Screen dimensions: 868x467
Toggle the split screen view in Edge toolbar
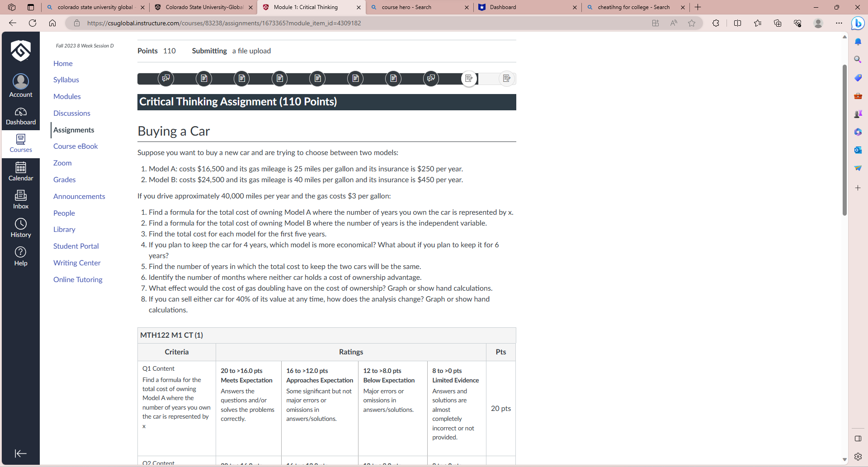point(738,23)
